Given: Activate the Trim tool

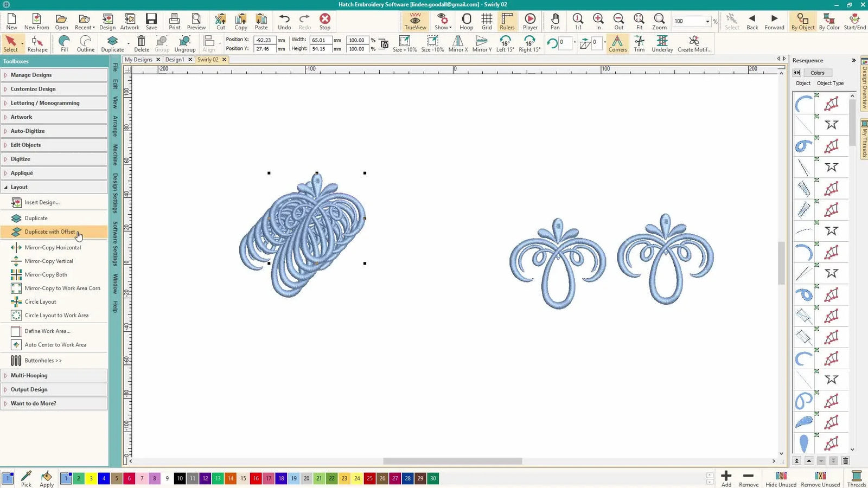Looking at the screenshot, I should 639,43.
